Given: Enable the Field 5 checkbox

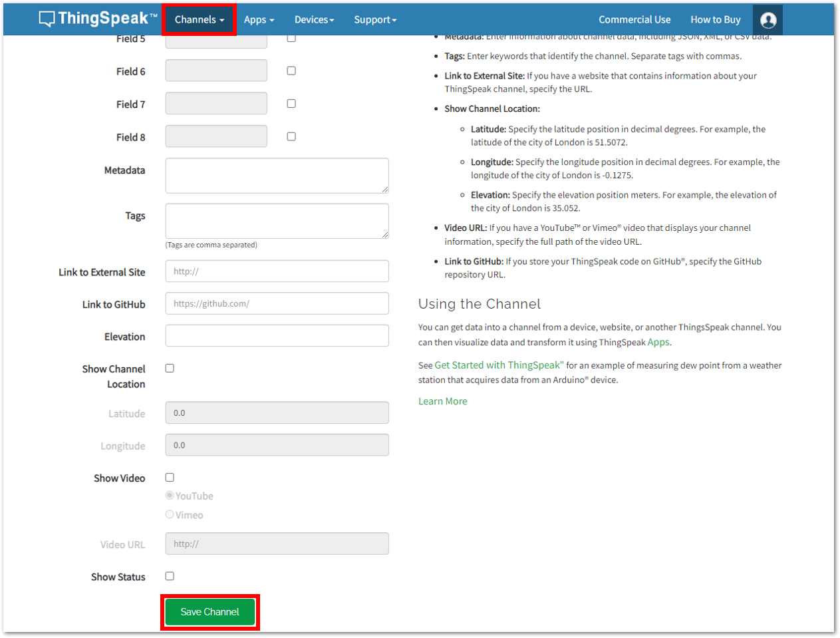Looking at the screenshot, I should tap(291, 38).
